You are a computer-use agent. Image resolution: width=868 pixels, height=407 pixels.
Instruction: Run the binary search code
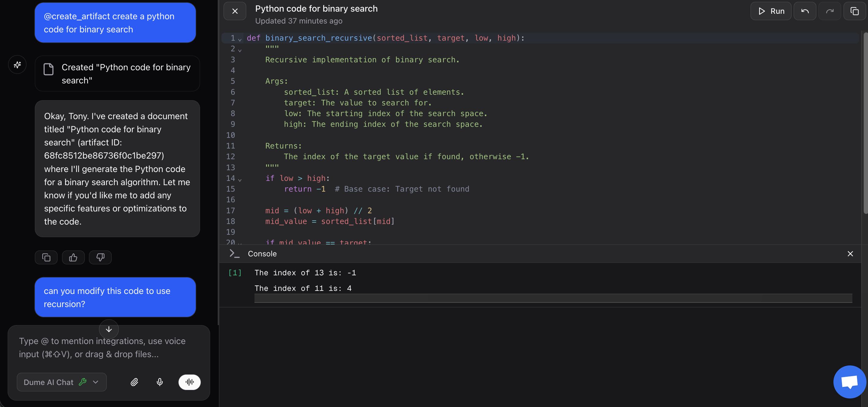point(771,11)
